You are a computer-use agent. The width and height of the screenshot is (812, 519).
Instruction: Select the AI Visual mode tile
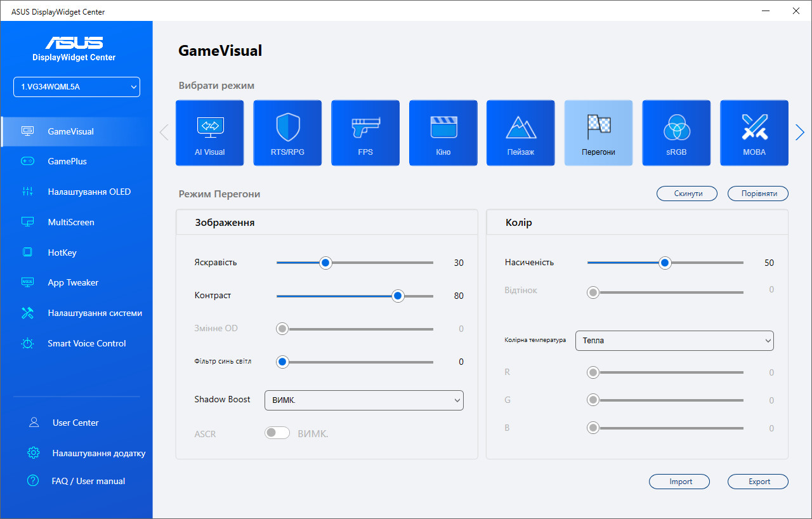pyautogui.click(x=209, y=133)
